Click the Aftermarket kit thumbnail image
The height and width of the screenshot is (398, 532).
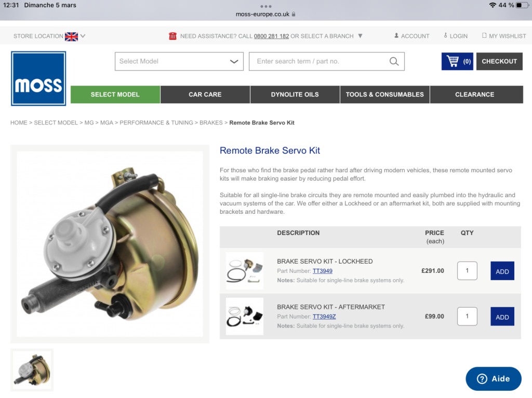click(x=245, y=317)
